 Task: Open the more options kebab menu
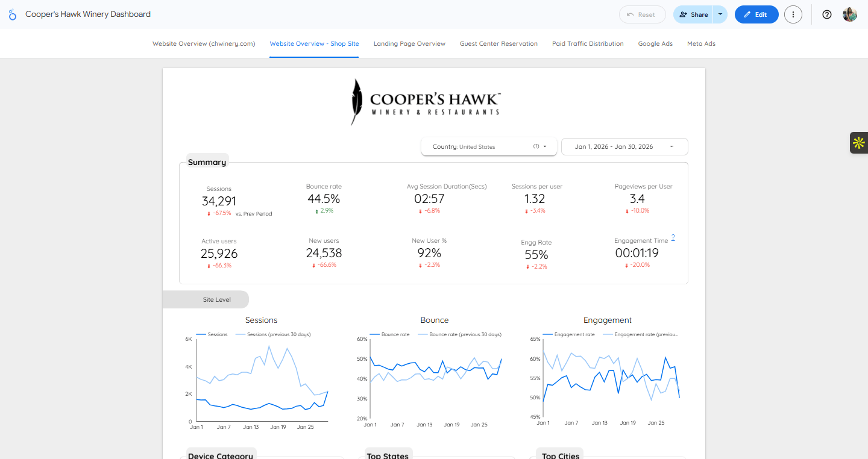[793, 14]
